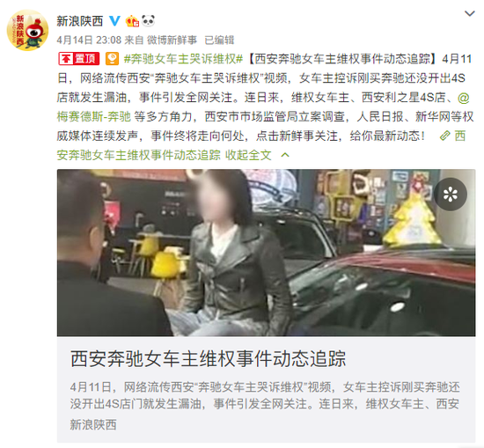The image size is (484, 448).
Task: Click the red 置顶 pinned tag
Action: tap(79, 58)
